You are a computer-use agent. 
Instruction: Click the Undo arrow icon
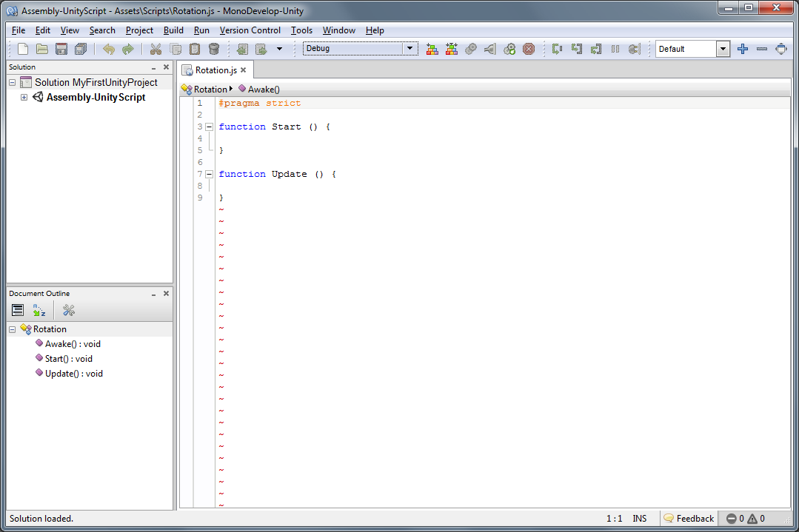[109, 49]
